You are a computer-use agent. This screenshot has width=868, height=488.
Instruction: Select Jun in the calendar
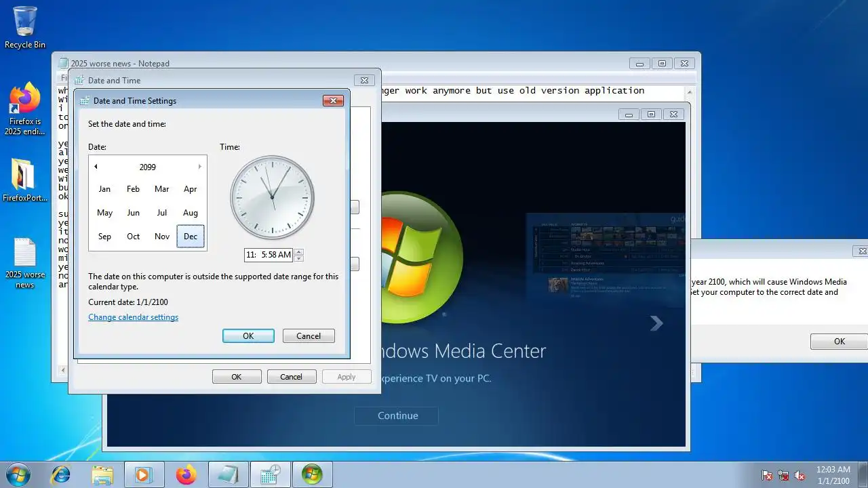133,213
